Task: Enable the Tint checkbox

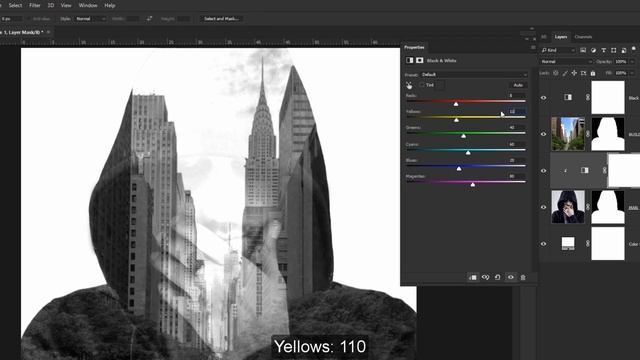Action: (x=422, y=85)
